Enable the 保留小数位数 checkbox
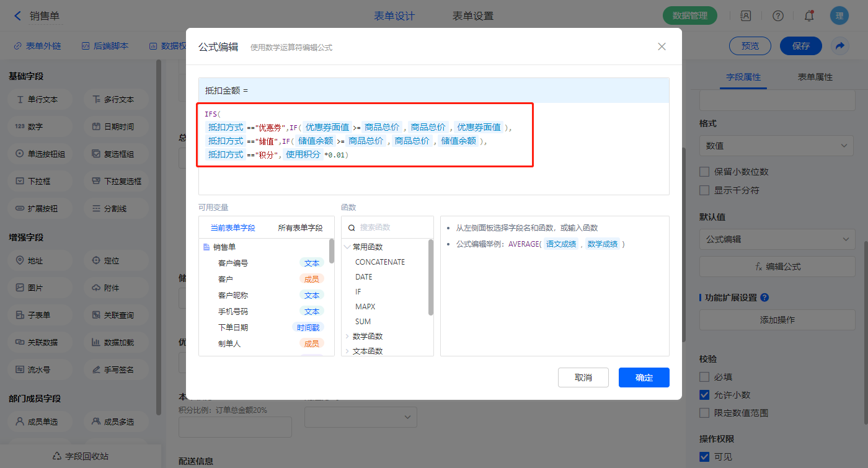 (x=704, y=172)
